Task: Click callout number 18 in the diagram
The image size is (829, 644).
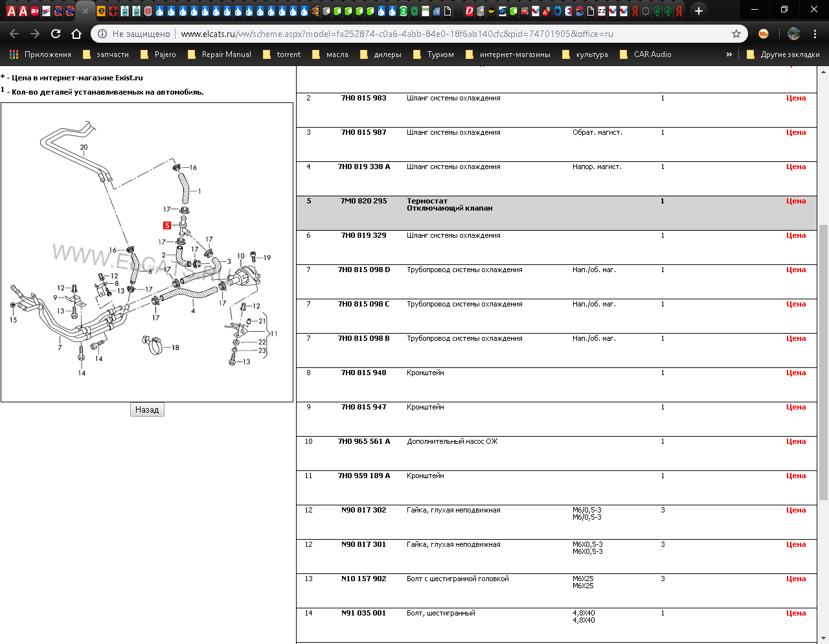Action: 176,347
